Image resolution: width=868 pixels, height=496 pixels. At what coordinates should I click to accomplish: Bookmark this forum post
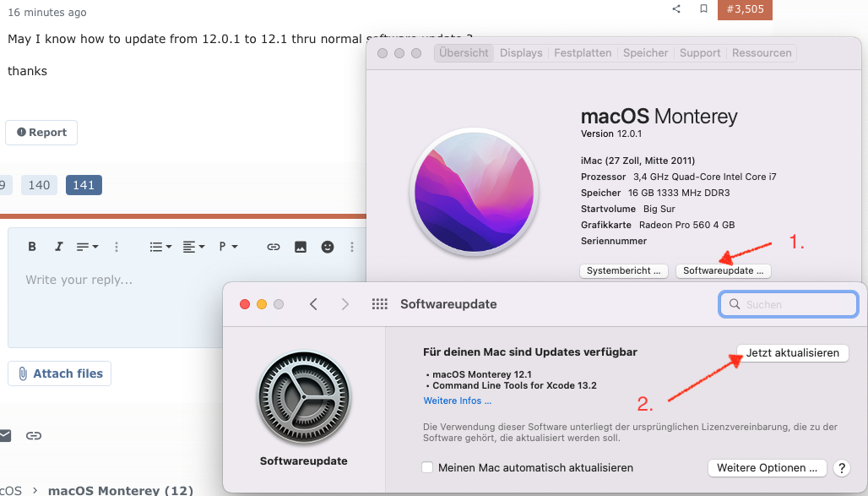(x=703, y=8)
